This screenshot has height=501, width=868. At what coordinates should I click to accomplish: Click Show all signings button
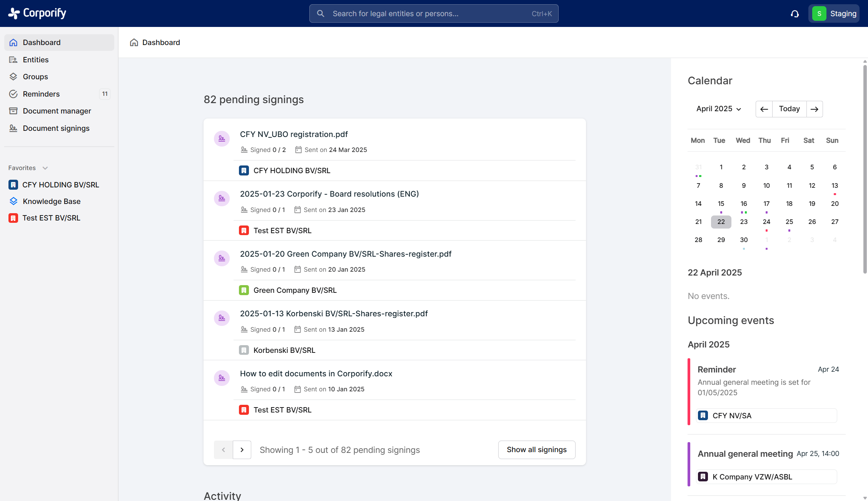pos(536,449)
